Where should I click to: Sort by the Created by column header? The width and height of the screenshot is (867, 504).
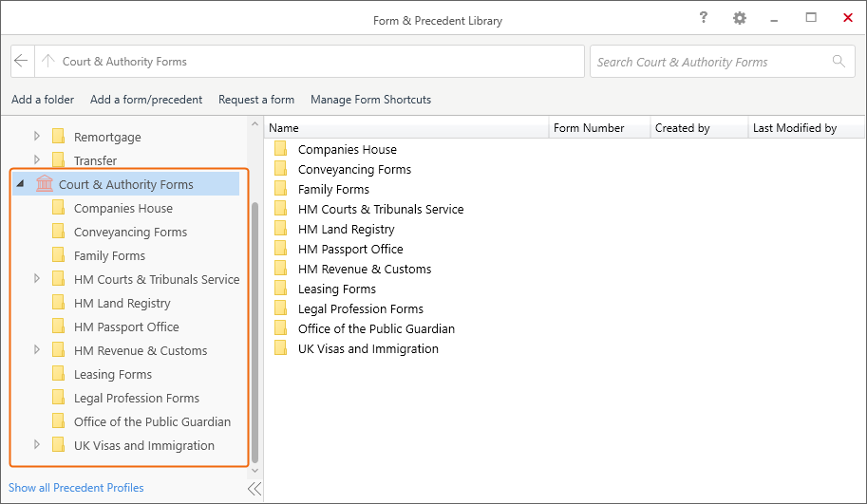(x=699, y=127)
